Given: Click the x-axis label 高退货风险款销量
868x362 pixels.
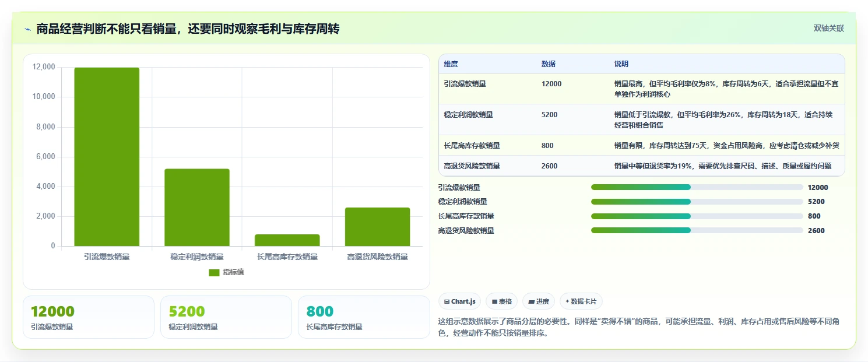Looking at the screenshot, I should point(377,256).
